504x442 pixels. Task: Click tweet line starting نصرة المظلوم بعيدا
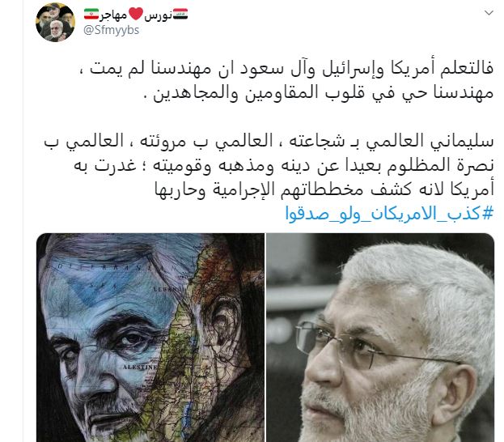pyautogui.click(x=284, y=166)
